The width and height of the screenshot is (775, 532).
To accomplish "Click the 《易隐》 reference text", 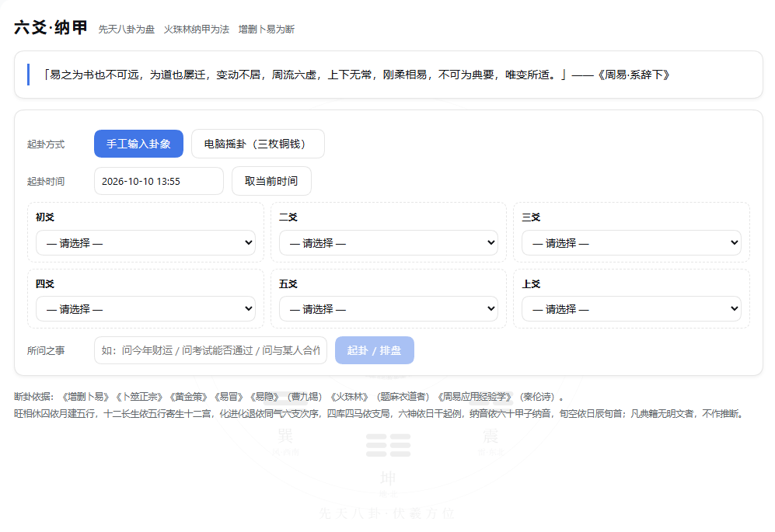I will 265,397.
